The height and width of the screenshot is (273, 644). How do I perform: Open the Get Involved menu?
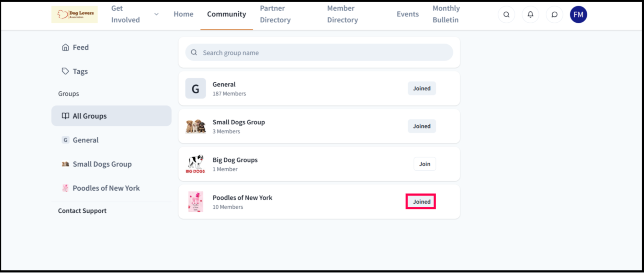[x=125, y=14]
